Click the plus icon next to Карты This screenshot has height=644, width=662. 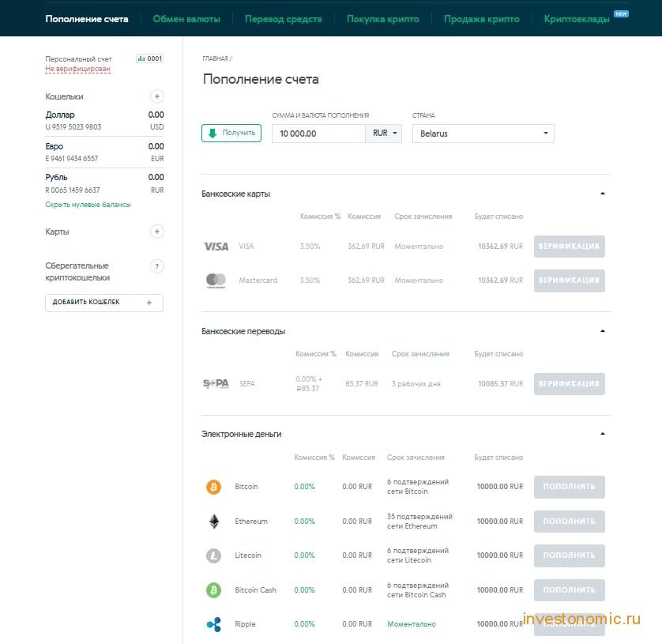pos(157,232)
